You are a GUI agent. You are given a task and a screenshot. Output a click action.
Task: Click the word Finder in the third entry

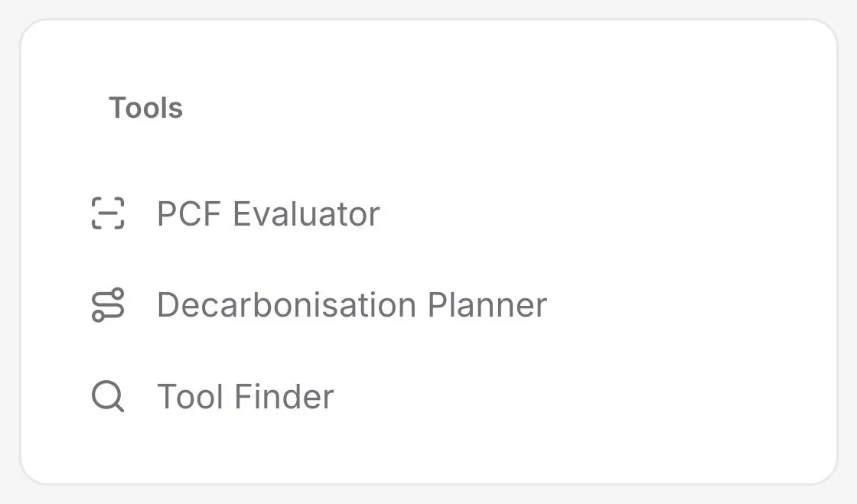(284, 396)
